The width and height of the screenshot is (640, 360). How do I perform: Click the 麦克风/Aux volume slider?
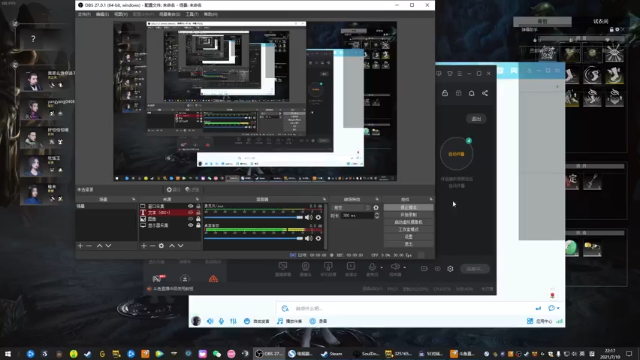(254, 218)
